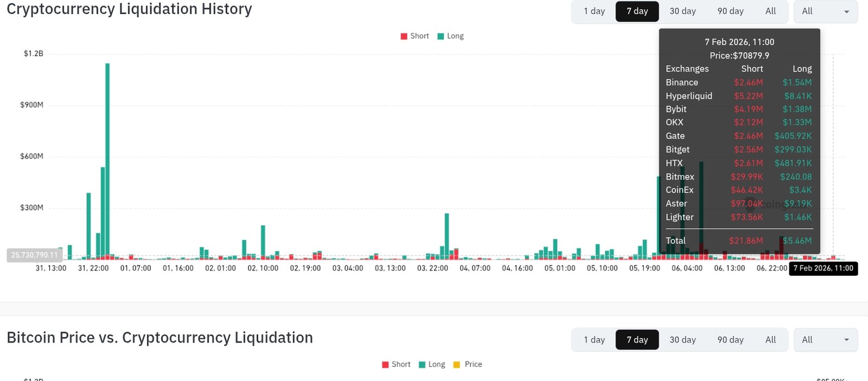The height and width of the screenshot is (381, 868).
Task: Hide the Short series in the Bitcoin Price chart
Action: (396, 364)
